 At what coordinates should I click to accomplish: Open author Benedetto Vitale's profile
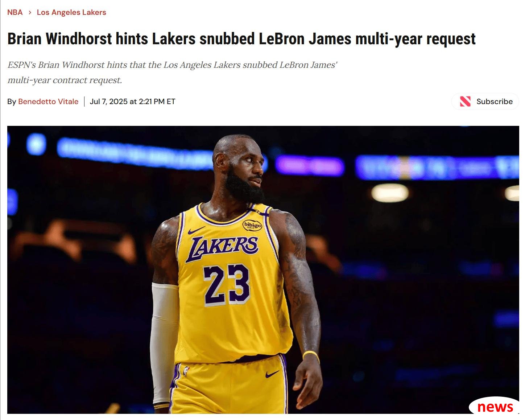(48, 102)
